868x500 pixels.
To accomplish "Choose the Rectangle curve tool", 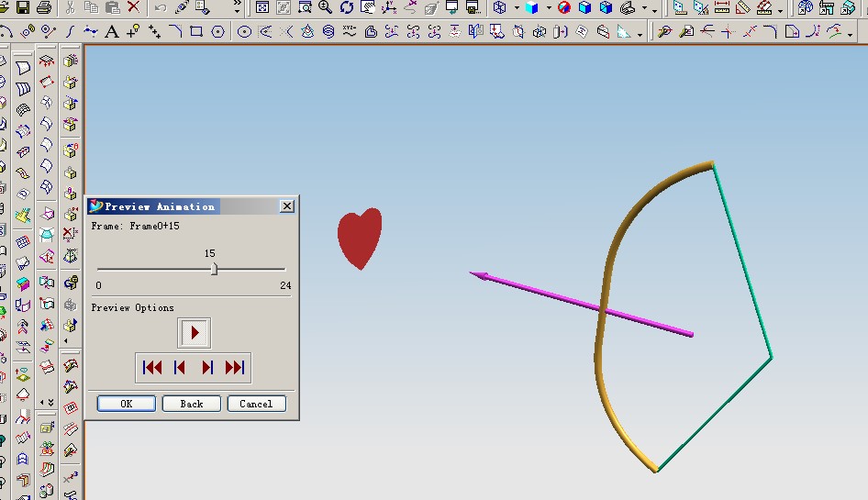I will click(x=196, y=31).
